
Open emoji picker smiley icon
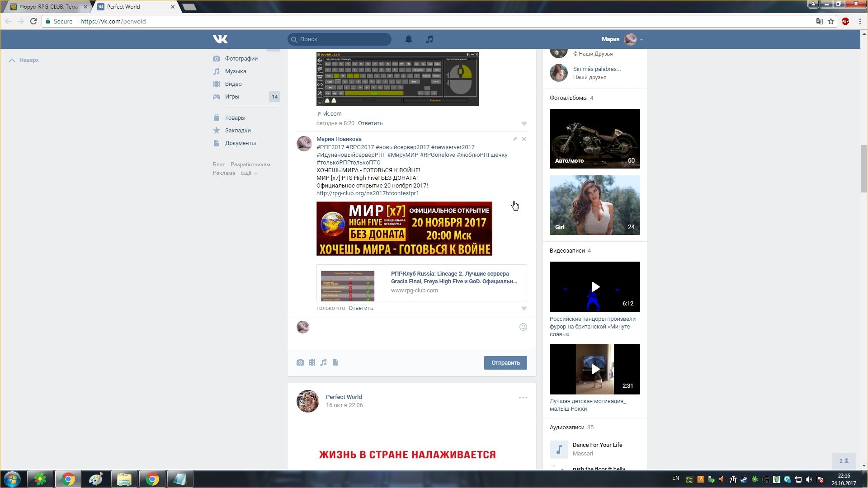pyautogui.click(x=523, y=327)
